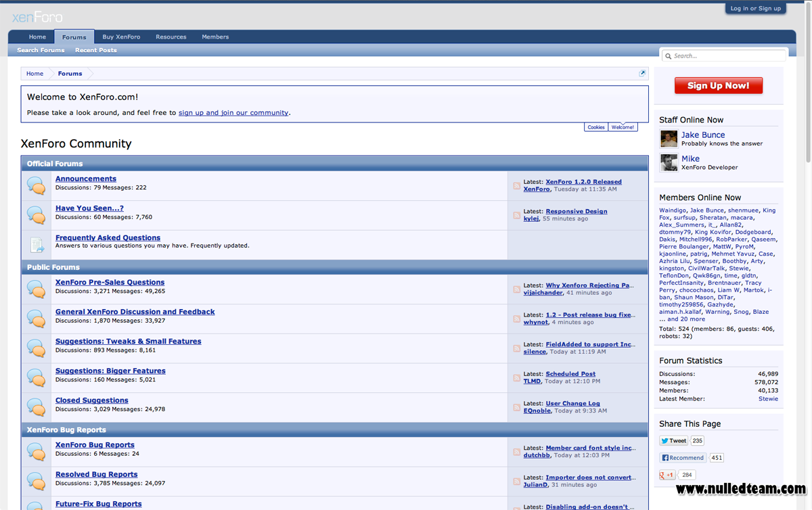Open RSS feed for Resolved Bug Reports

point(517,482)
